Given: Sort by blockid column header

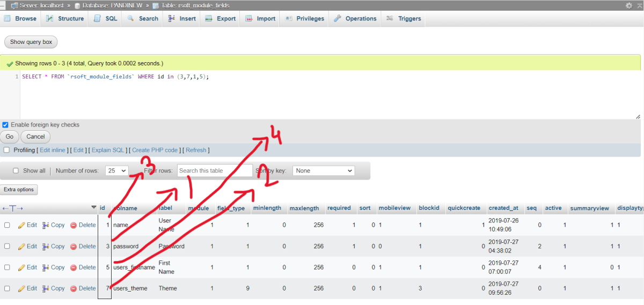Looking at the screenshot, I should (429, 208).
